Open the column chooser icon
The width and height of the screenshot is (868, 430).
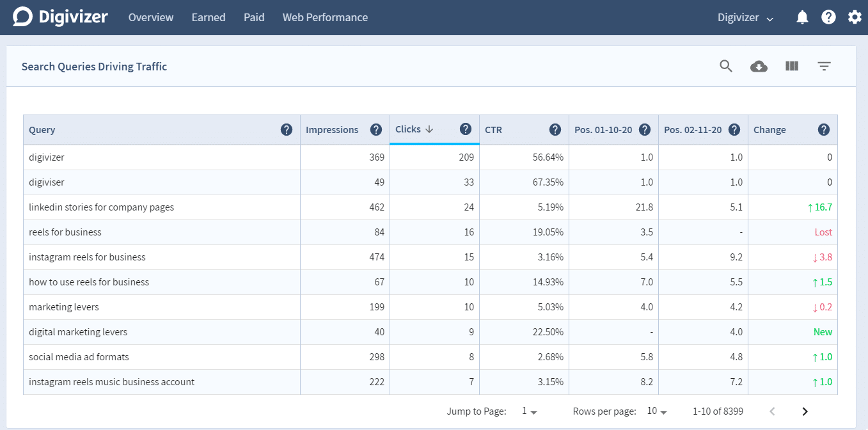coord(791,66)
